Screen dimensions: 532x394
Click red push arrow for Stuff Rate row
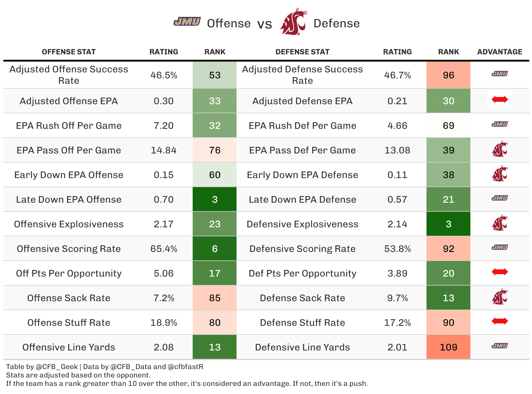tap(500, 321)
